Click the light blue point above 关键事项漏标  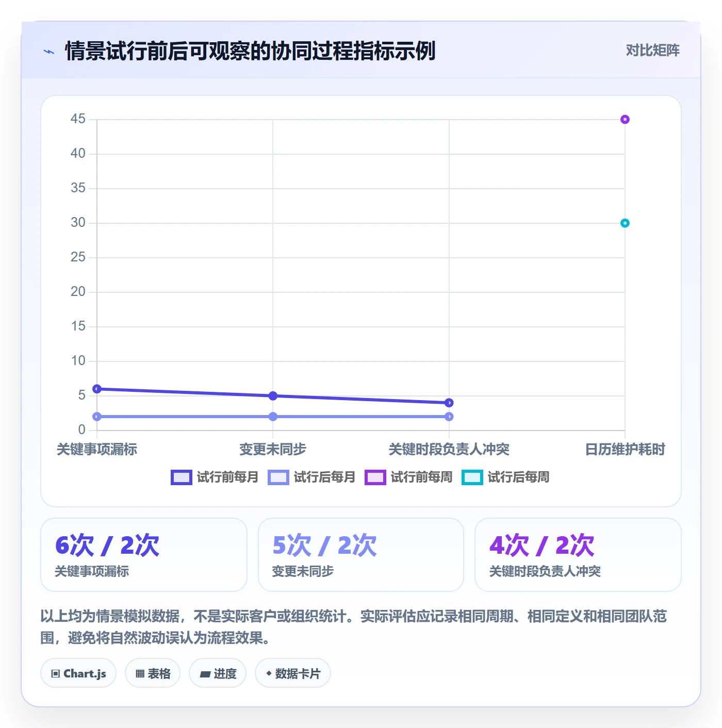97,417
